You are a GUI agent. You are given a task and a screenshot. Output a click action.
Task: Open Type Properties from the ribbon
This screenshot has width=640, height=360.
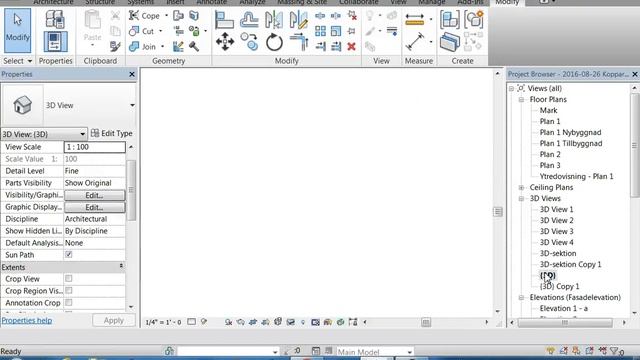(55, 20)
